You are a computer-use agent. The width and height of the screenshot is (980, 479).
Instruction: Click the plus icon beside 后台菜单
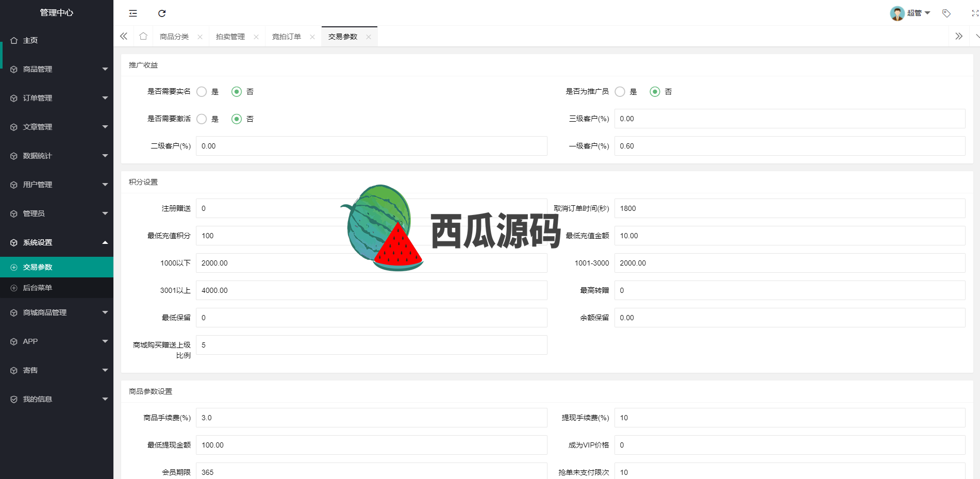pyautogui.click(x=14, y=288)
